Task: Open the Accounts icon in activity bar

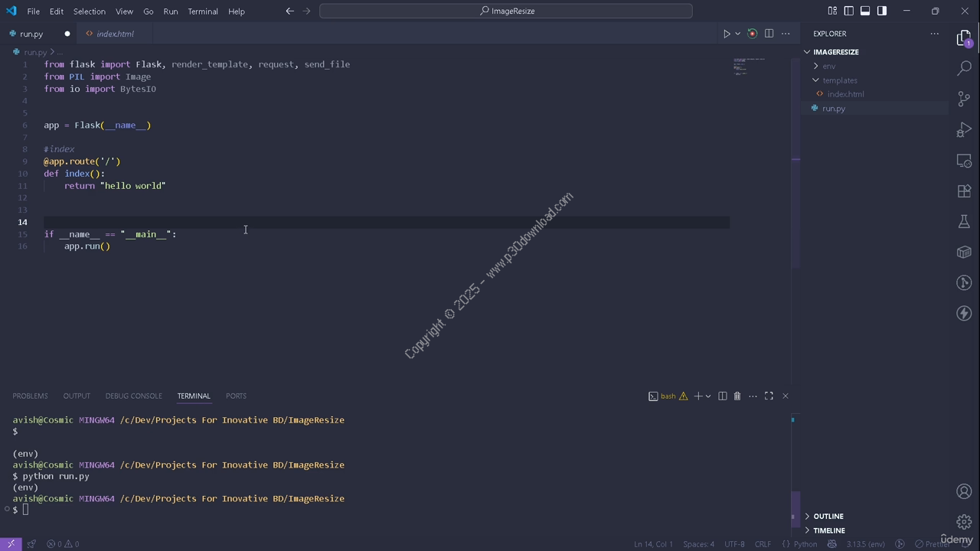Action: coord(964,491)
